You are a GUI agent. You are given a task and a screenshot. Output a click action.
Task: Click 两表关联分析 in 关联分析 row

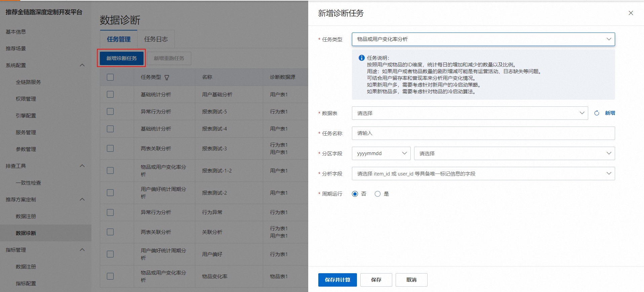coord(156,232)
